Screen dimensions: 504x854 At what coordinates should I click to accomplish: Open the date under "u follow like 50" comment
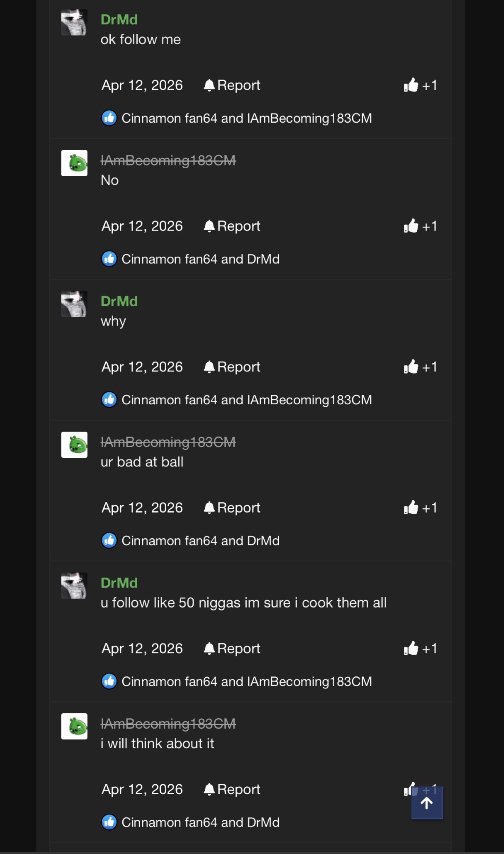[x=142, y=648]
